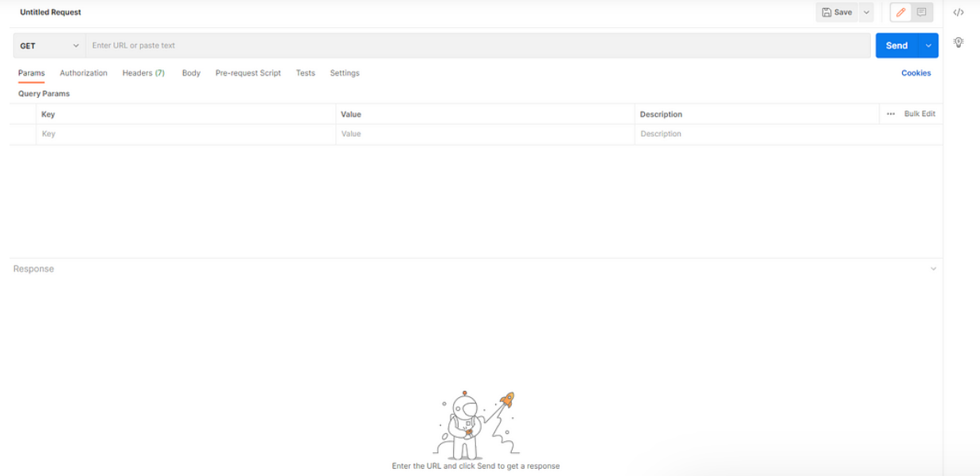The width and height of the screenshot is (980, 476).
Task: Open the Pre-request Script tab
Action: (x=247, y=72)
